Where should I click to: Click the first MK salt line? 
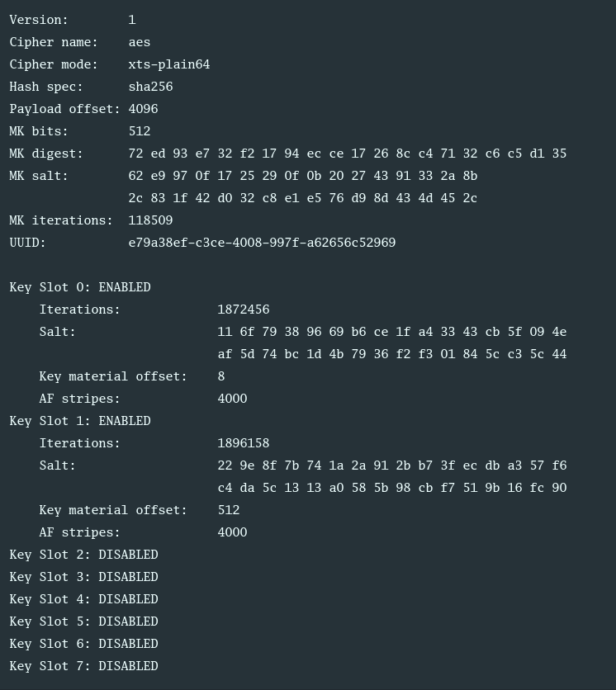(x=303, y=176)
